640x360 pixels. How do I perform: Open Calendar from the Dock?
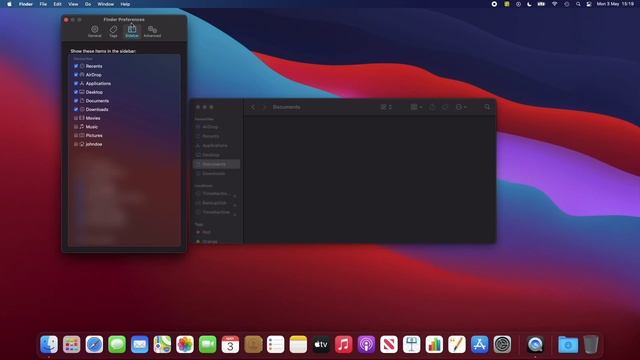(x=230, y=344)
